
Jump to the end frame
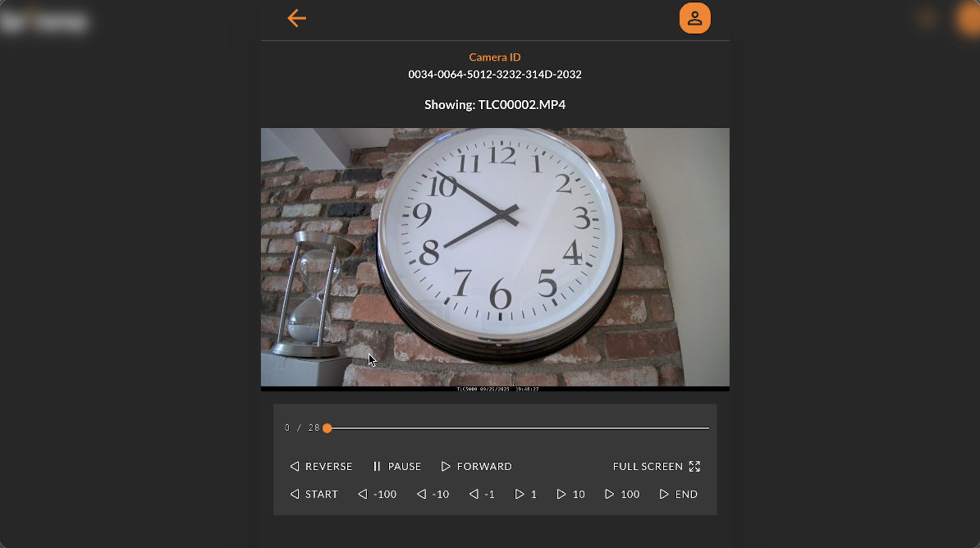click(x=678, y=494)
